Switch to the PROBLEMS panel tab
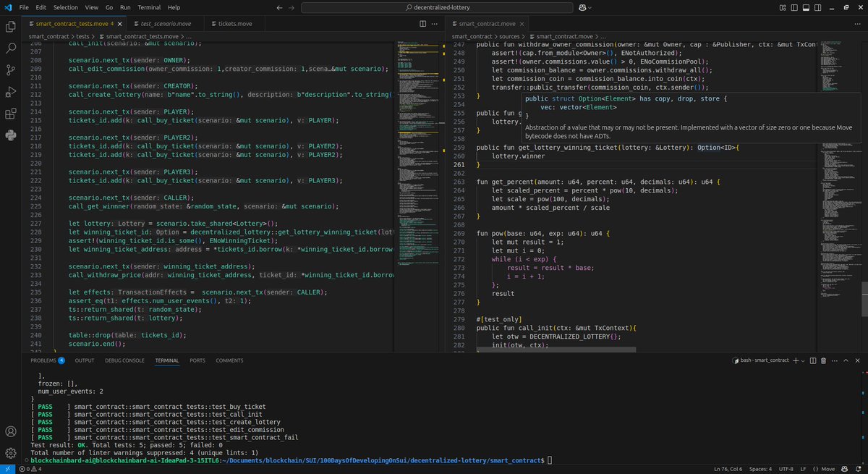Screen dimensions: 868x474 (x=47, y=360)
